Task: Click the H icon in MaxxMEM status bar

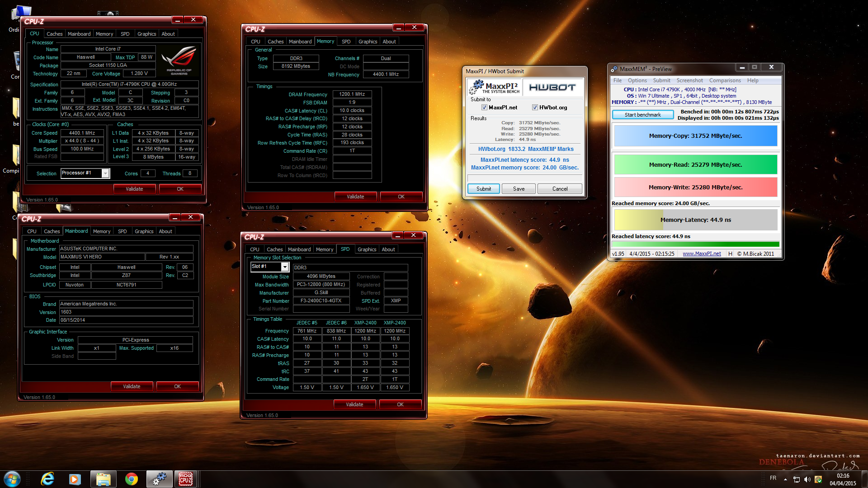Action: point(730,253)
